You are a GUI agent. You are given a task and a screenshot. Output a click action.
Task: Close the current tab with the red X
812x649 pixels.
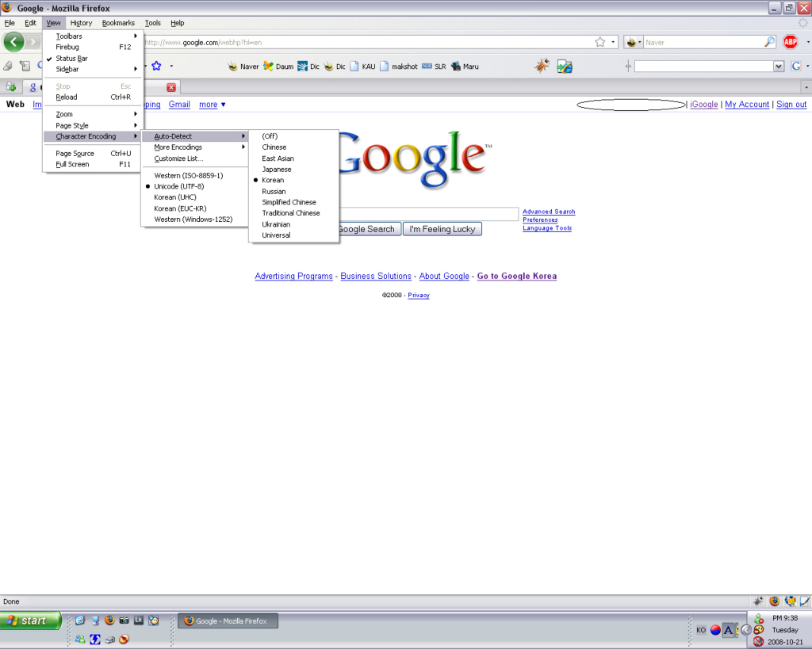[171, 87]
